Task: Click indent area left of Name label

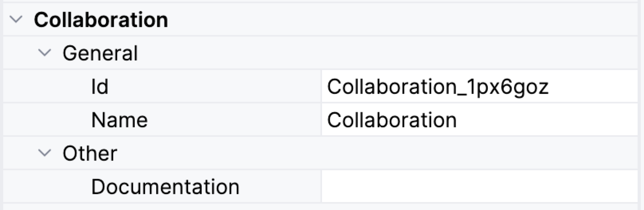Action: [48, 120]
